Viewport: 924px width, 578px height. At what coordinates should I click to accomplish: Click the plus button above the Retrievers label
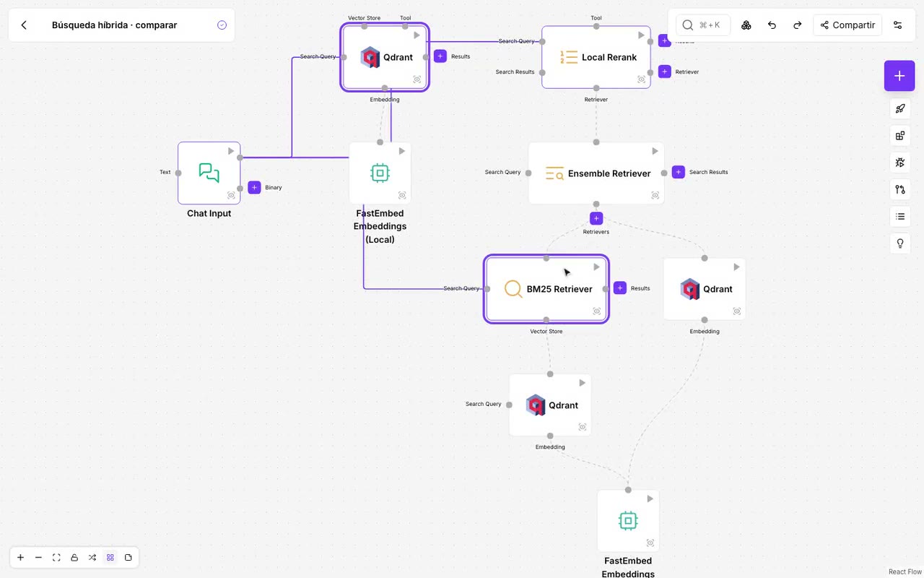pos(596,218)
